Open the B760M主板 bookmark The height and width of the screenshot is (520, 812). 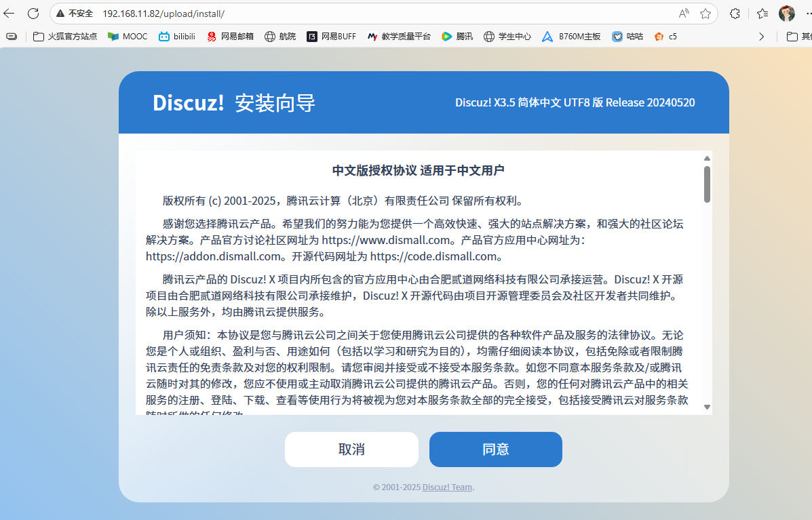(571, 36)
